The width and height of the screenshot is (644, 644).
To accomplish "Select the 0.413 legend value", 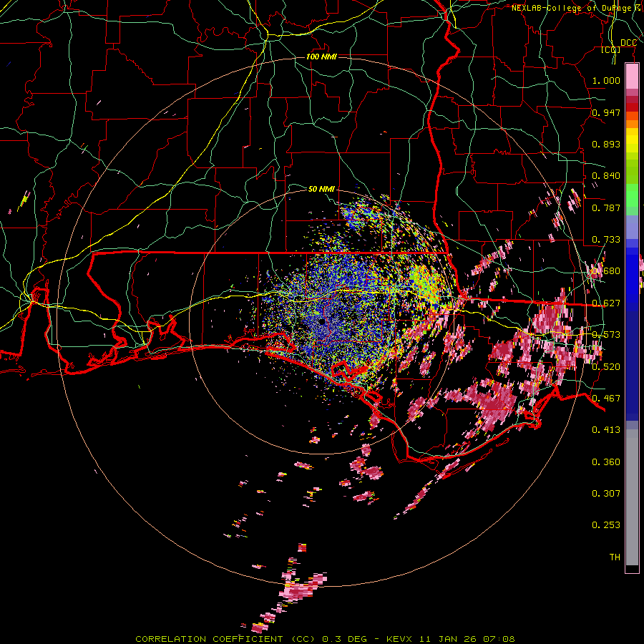I will pos(606,430).
